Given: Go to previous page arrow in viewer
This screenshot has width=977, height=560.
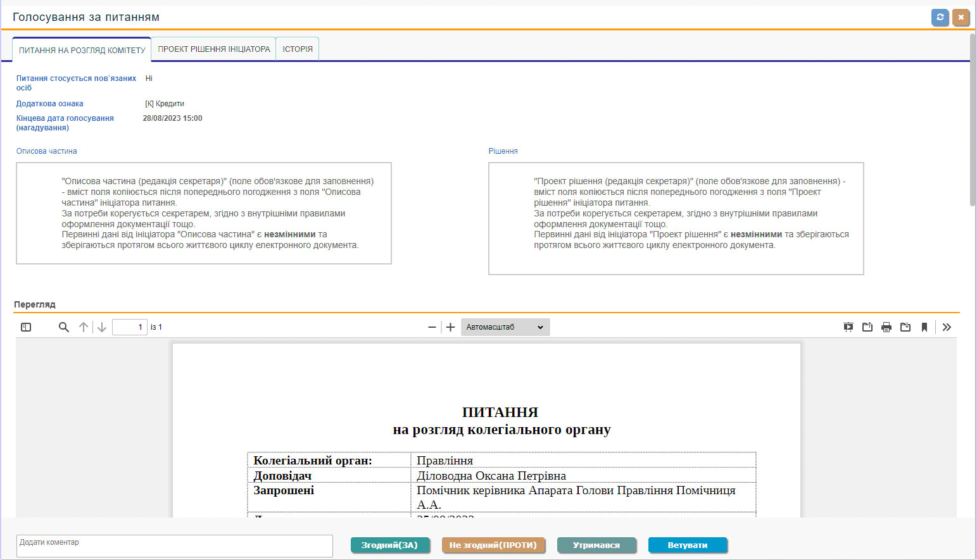Looking at the screenshot, I should click(83, 327).
